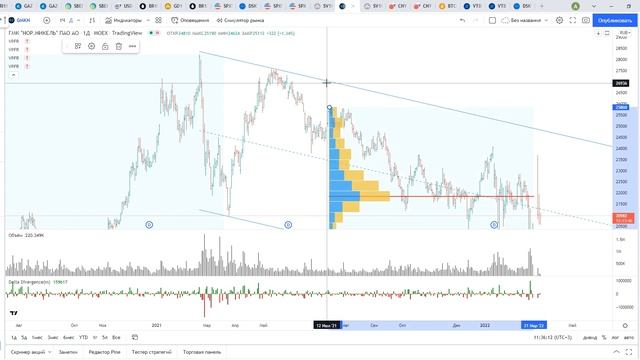
Task: Open the timezone clock menu (UTC+3)
Action: (553, 338)
